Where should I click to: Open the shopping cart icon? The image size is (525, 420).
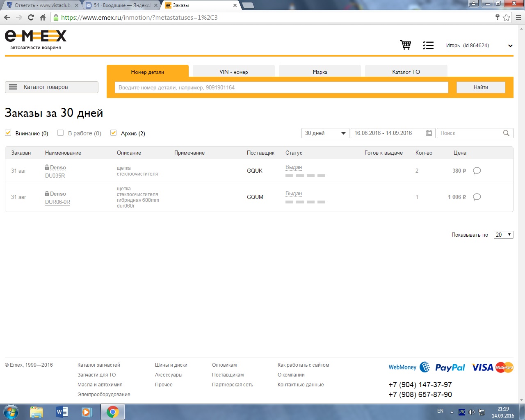[406, 45]
